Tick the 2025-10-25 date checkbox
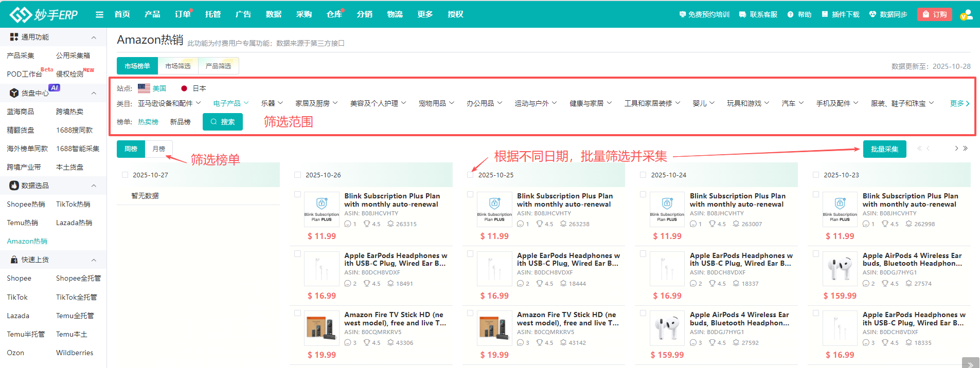 (470, 175)
